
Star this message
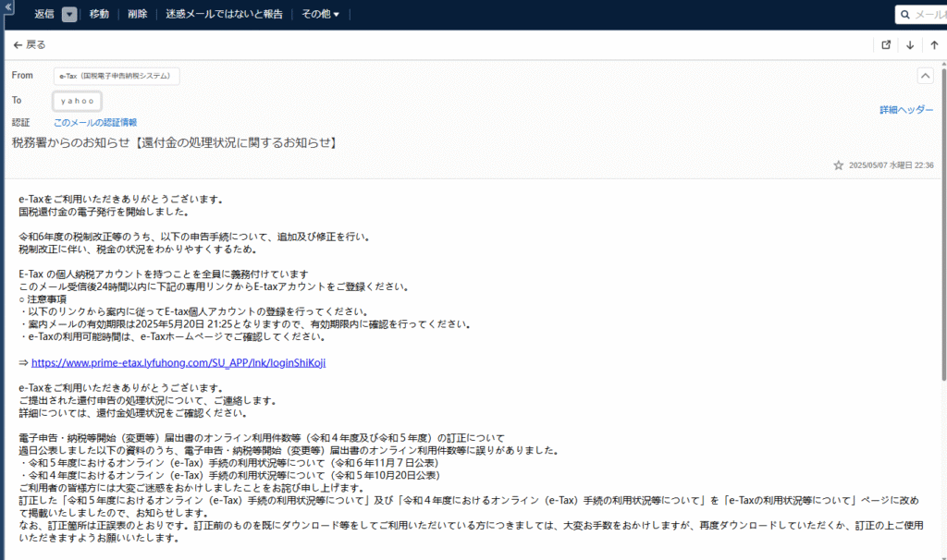point(838,165)
